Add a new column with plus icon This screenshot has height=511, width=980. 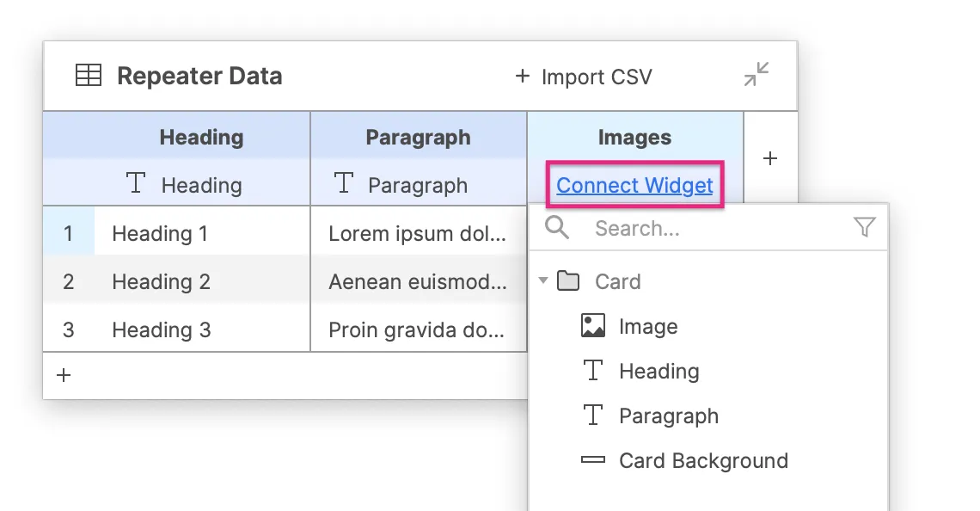click(x=770, y=158)
